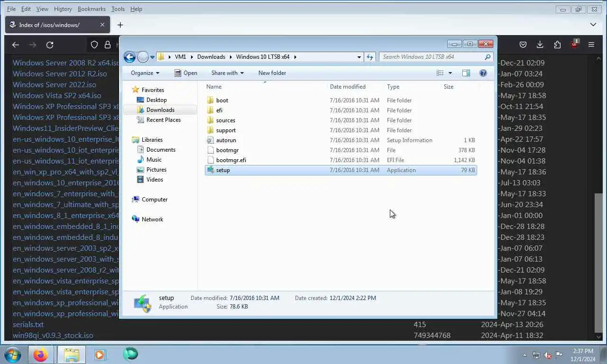607x364 pixels.
Task: Expand arrow after Windows 10 LTSB x64 breadcrumb
Action: point(295,57)
